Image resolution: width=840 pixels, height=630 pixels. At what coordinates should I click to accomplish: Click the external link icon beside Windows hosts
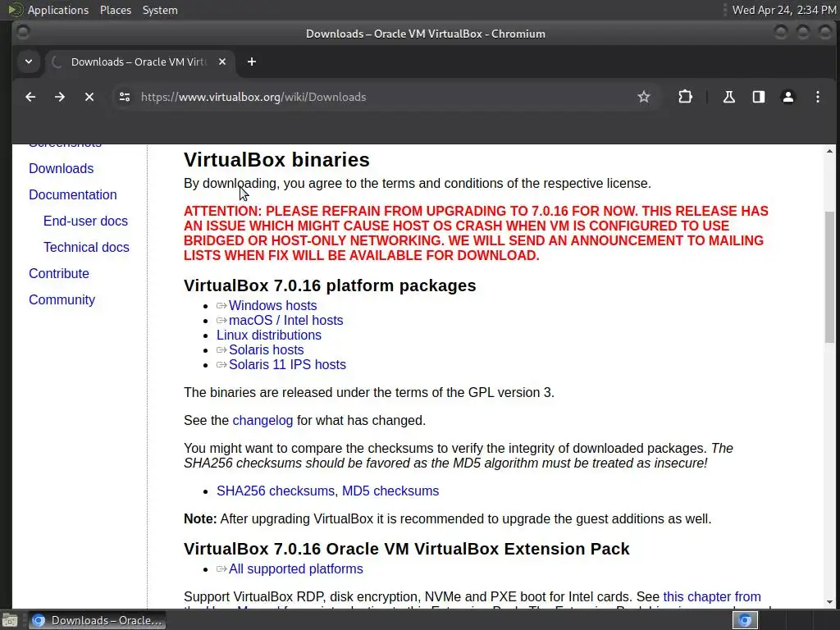[x=221, y=306]
